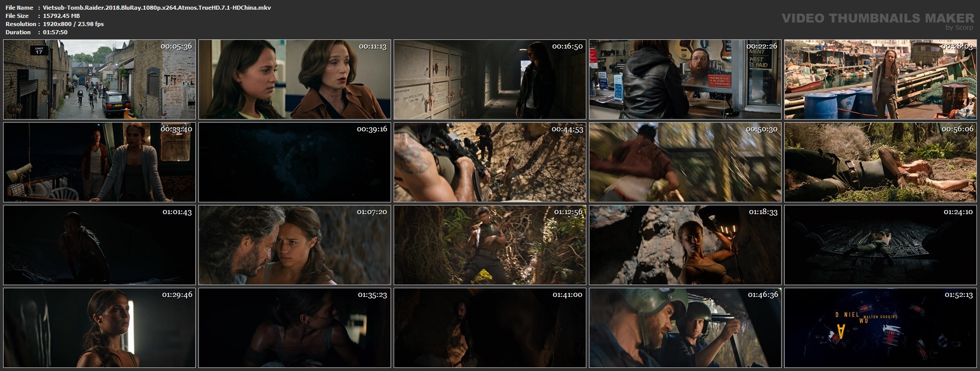Open the thumbnail at 01:35:23
This screenshot has height=371, width=980.
[x=294, y=328]
